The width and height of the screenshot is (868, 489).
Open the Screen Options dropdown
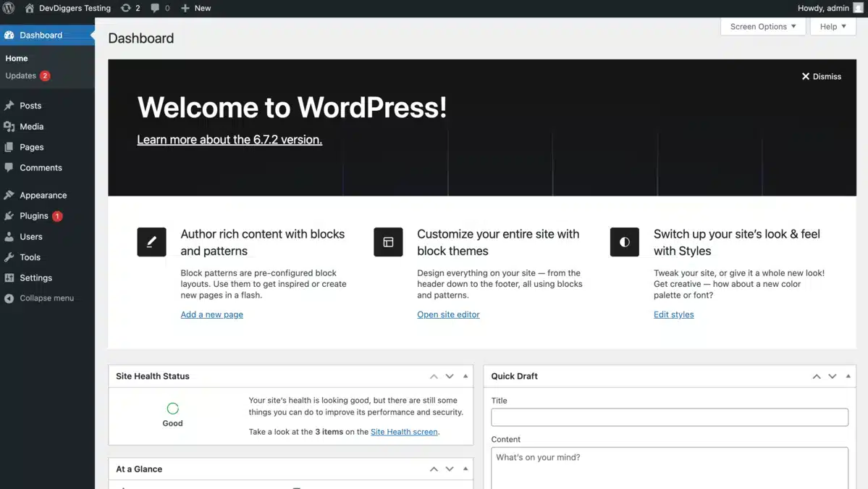click(x=763, y=26)
